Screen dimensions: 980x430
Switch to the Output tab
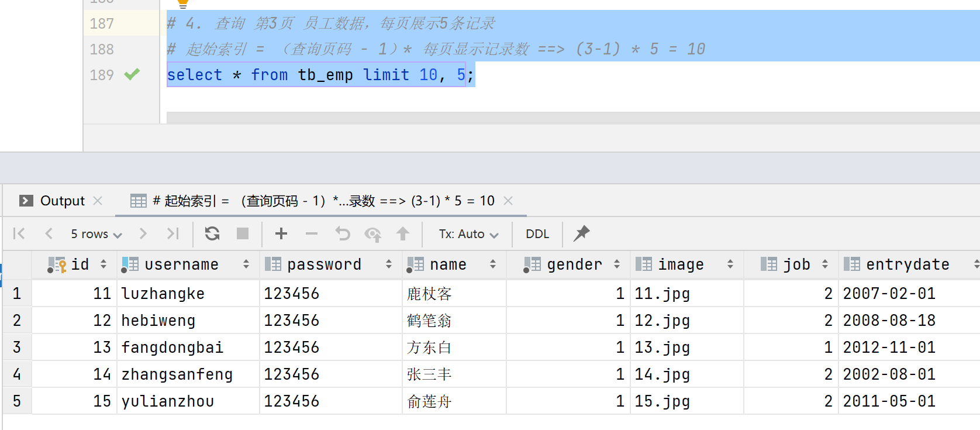click(x=62, y=201)
